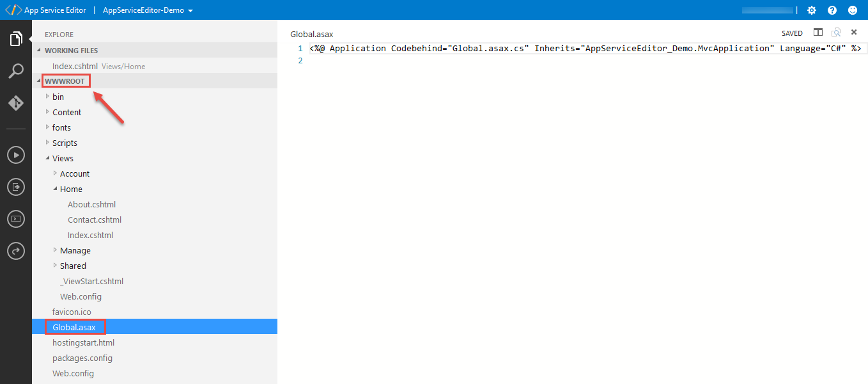Collapse the Working Files section
Screen dimensions: 868x384
click(155, 50)
